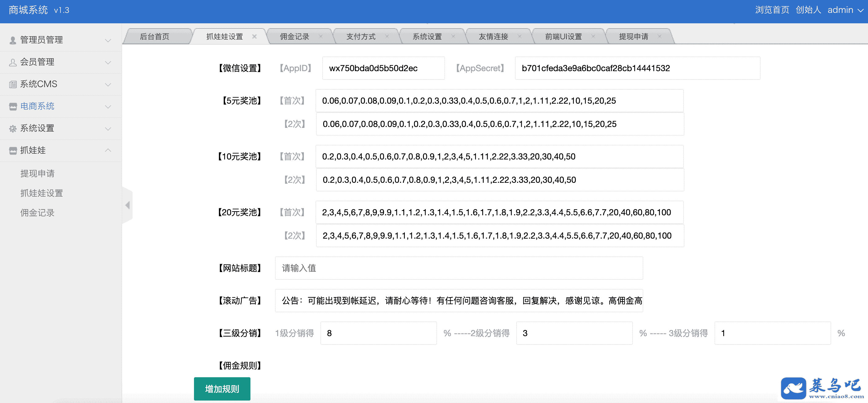868x403 pixels.
Task: Click the 系统CMS document icon
Action: tap(13, 85)
